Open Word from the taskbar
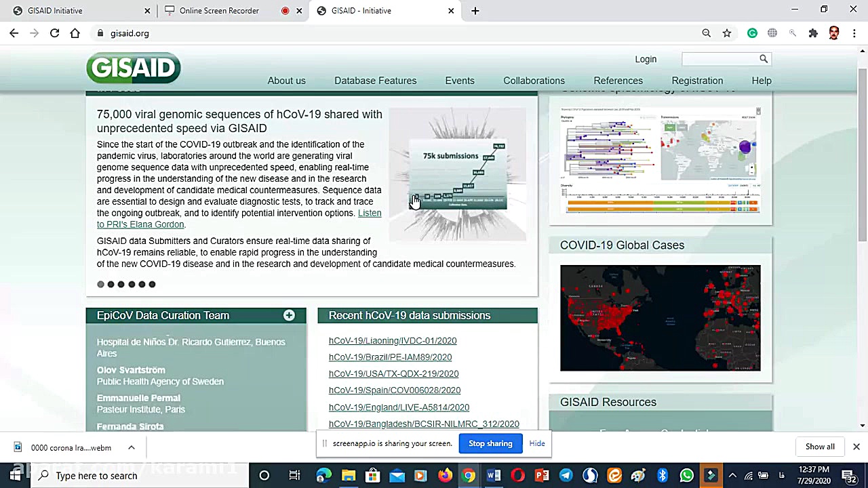 click(494, 476)
